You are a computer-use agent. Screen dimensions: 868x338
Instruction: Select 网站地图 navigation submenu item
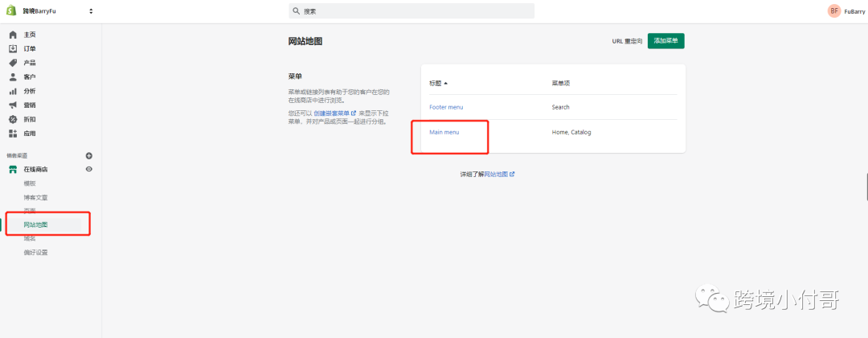36,225
